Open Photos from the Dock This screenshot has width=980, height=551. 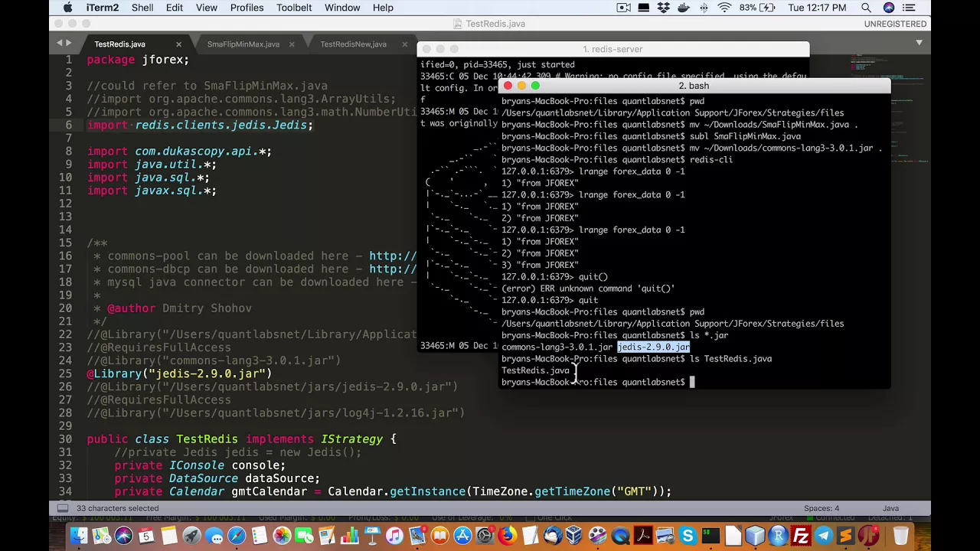[282, 536]
